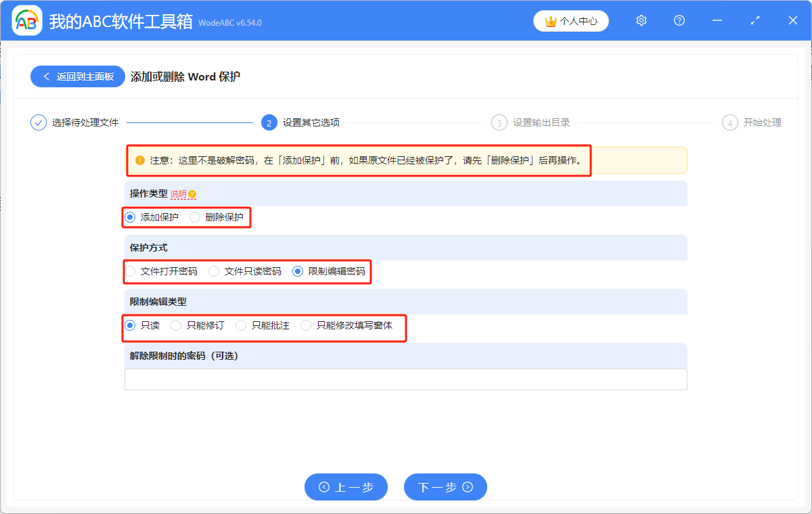Open the 个人中心 panel
This screenshot has height=514, width=812.
click(x=570, y=21)
